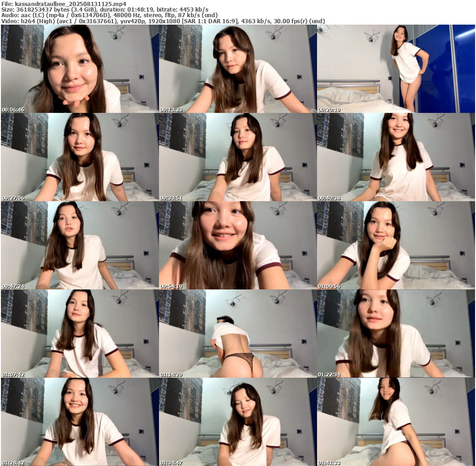
Task: Choose the thumbnail marked 01:22:34
Action: click(396, 334)
